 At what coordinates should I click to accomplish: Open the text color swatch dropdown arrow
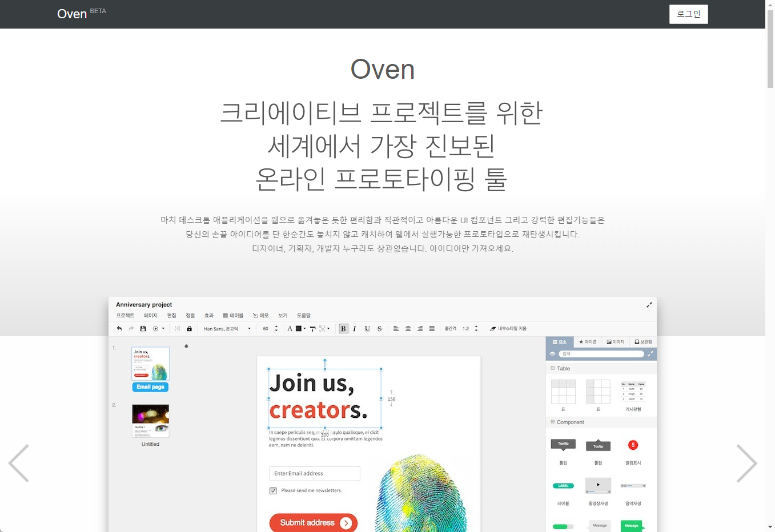tap(305, 329)
